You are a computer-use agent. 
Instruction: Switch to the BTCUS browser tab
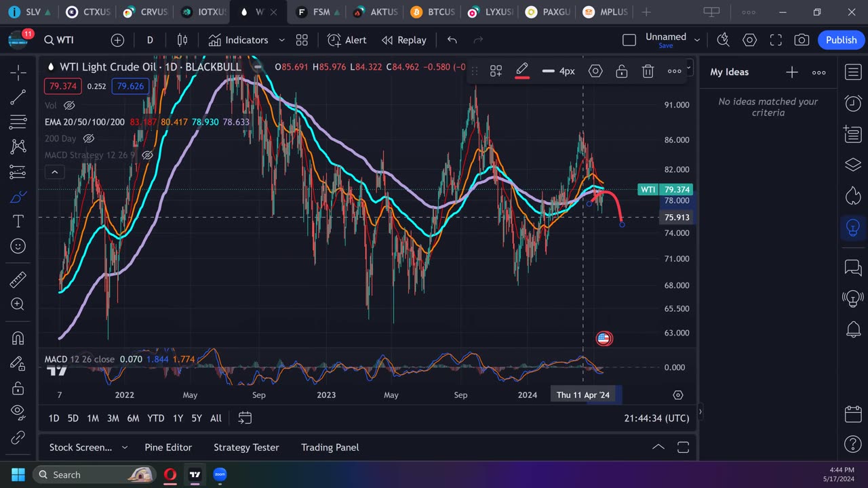[x=433, y=12]
